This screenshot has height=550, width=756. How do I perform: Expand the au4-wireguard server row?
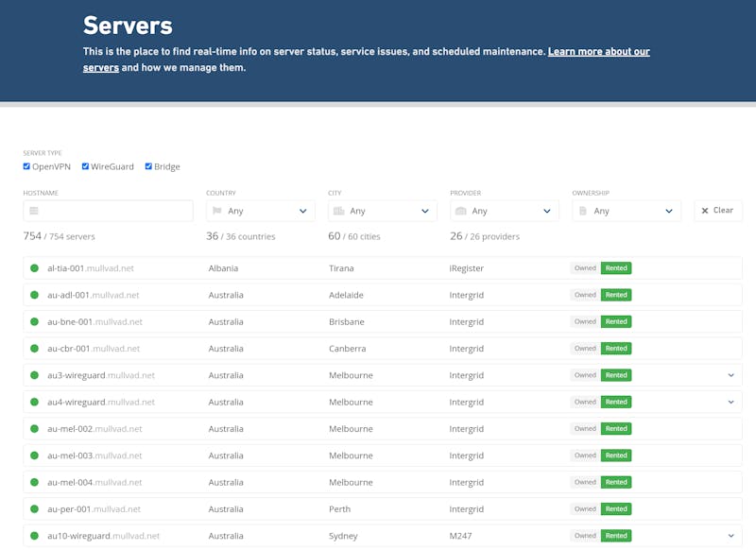point(730,402)
